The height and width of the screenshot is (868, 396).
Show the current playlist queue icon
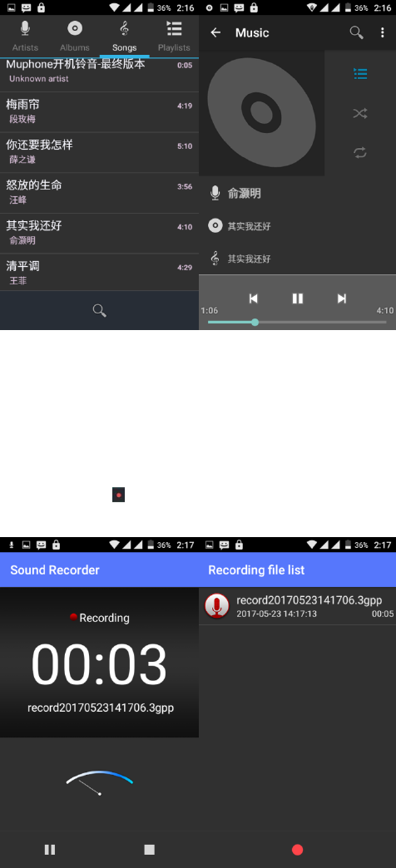360,74
